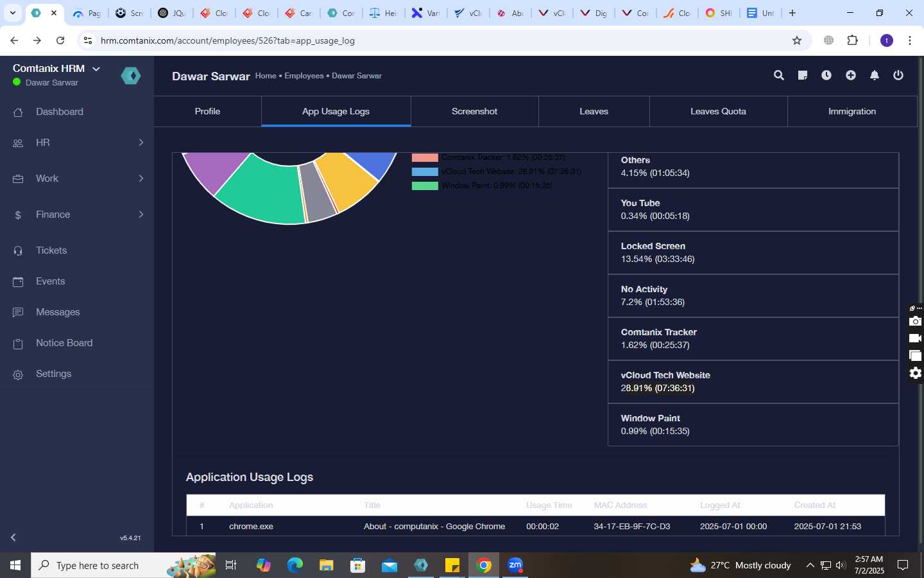Open new Chrome tab
Image resolution: width=924 pixels, height=578 pixels.
point(792,13)
